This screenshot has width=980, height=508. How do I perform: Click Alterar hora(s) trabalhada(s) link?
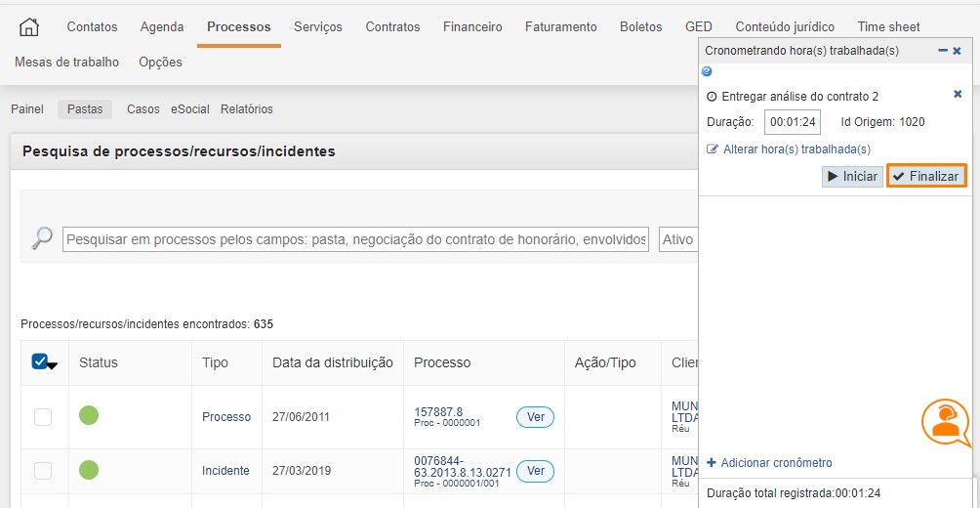pos(796,149)
